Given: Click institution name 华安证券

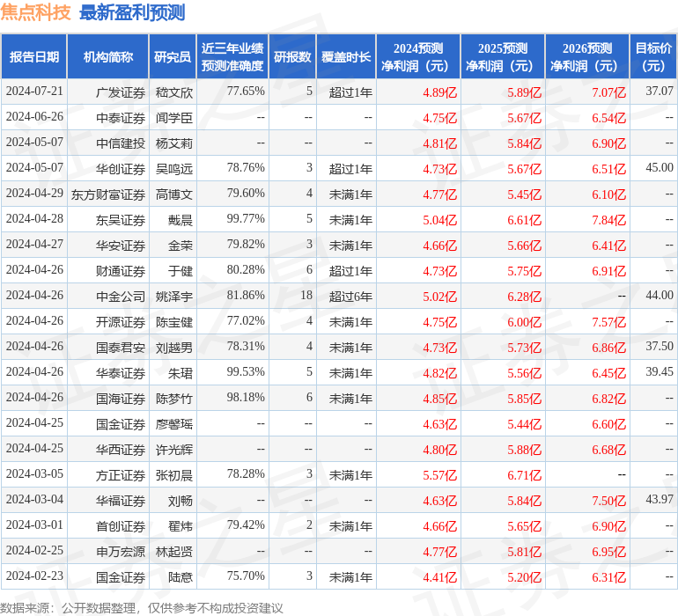Looking at the screenshot, I should (x=121, y=246).
